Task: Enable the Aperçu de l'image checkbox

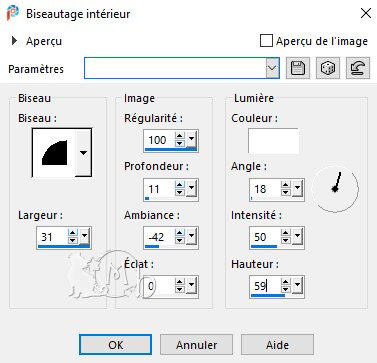Action: tap(266, 41)
